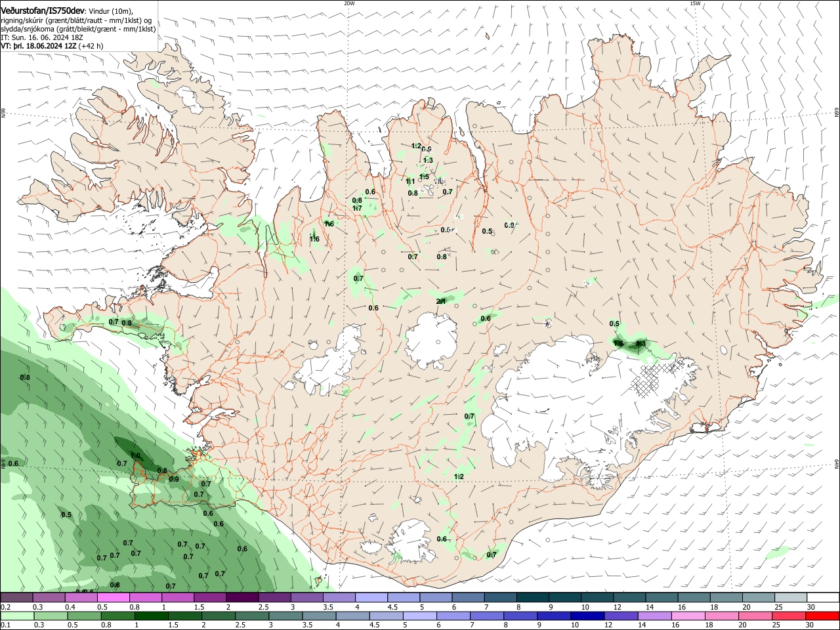Click the dark green 1 swatch in the lower legend row
Image resolution: width=840 pixels, height=630 pixels.
(x=152, y=616)
